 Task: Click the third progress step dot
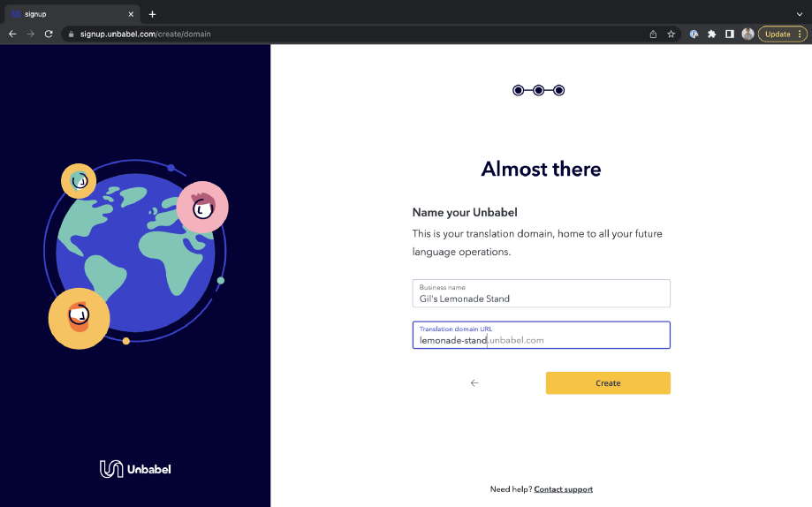coord(558,90)
